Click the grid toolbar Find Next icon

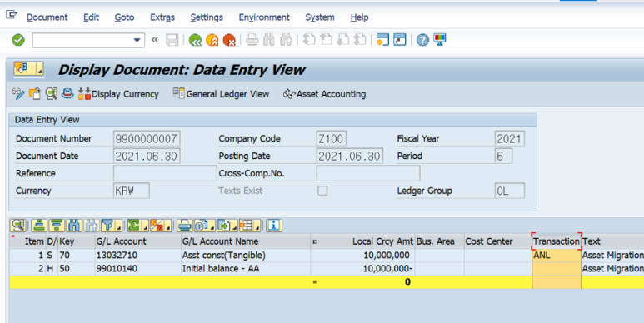point(91,226)
